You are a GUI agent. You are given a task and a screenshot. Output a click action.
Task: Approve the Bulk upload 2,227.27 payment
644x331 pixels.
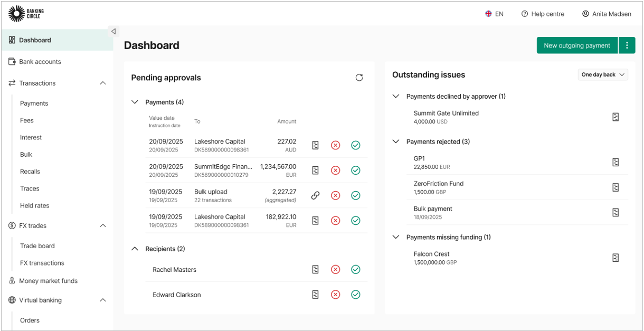[x=356, y=195]
